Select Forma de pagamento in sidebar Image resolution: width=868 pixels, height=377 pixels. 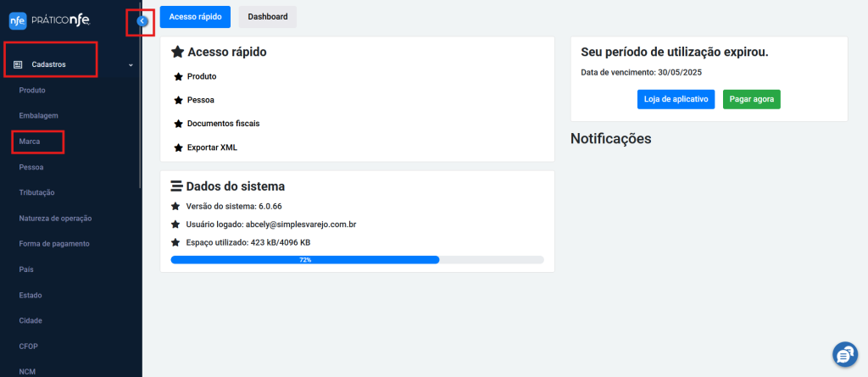tap(54, 244)
